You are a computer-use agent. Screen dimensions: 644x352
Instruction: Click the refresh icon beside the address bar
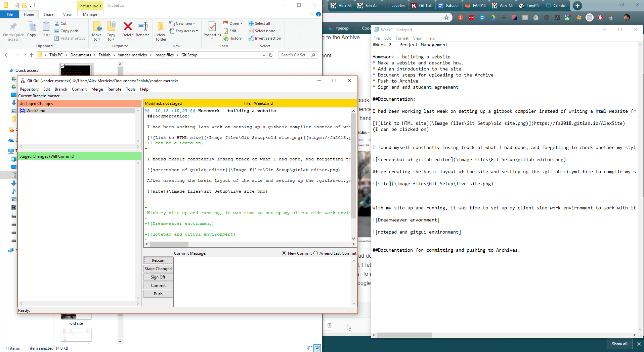tap(271, 55)
